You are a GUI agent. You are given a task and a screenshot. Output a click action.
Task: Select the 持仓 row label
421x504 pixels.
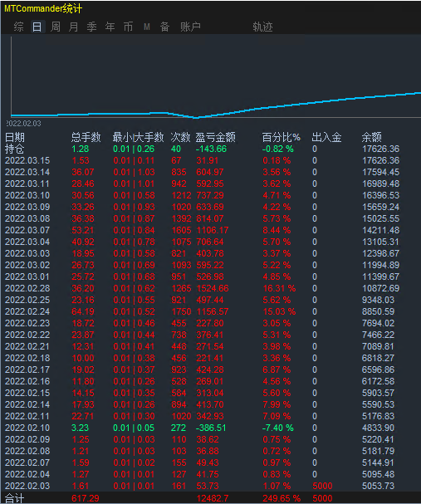coord(14,149)
